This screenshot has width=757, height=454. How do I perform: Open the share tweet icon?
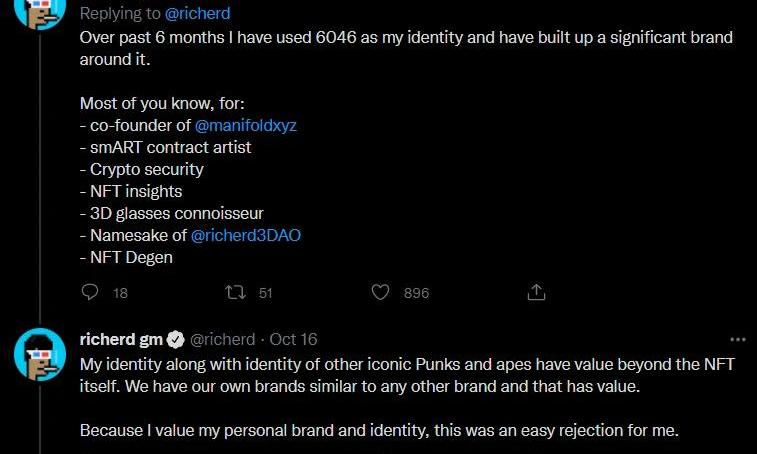(536, 292)
